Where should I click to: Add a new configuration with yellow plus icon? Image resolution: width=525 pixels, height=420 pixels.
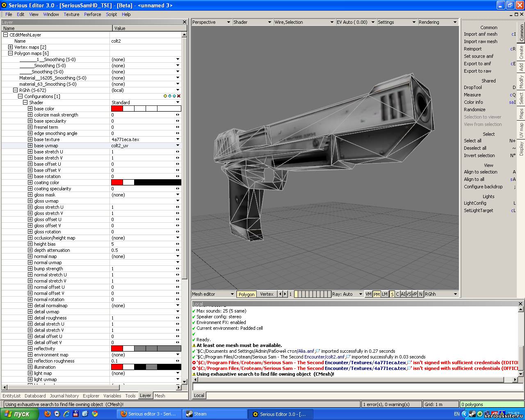165,96
